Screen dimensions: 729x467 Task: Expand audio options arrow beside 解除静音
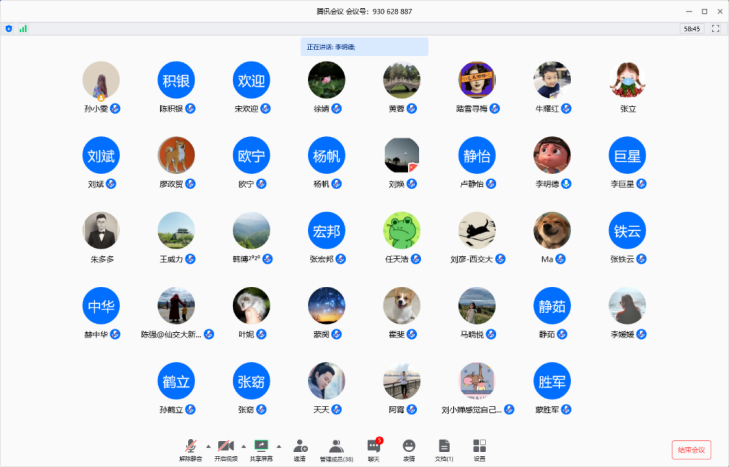tap(208, 445)
